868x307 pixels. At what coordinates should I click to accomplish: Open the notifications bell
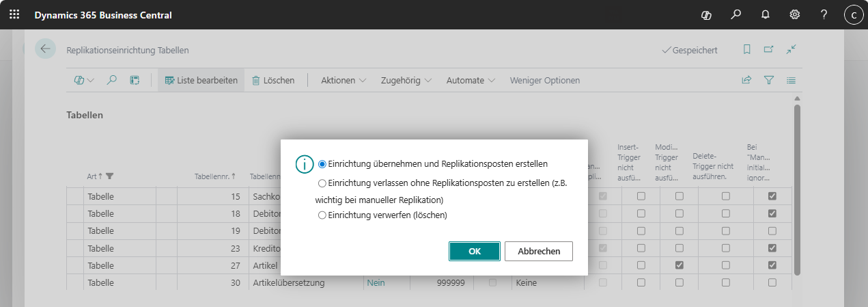pyautogui.click(x=766, y=14)
